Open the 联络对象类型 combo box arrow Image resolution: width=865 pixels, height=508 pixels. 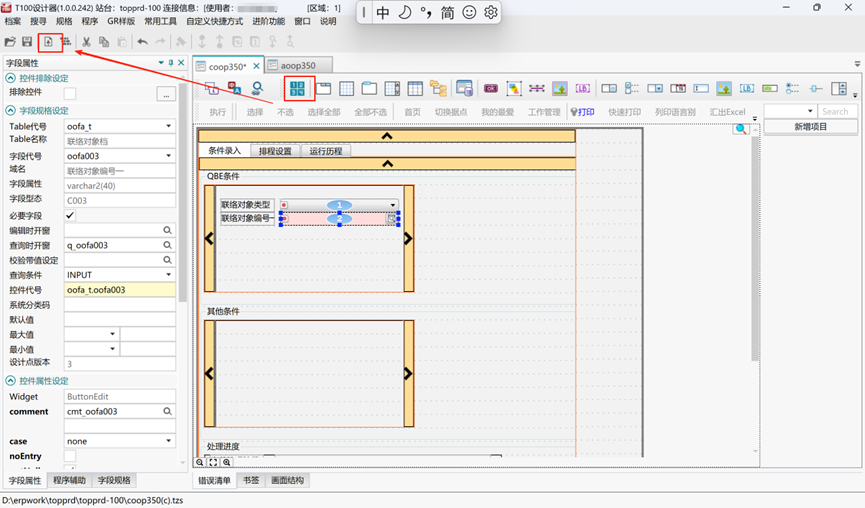tap(393, 205)
